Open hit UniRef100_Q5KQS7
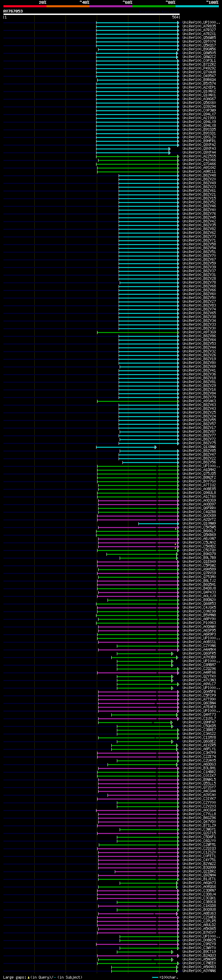 click(199, 45)
